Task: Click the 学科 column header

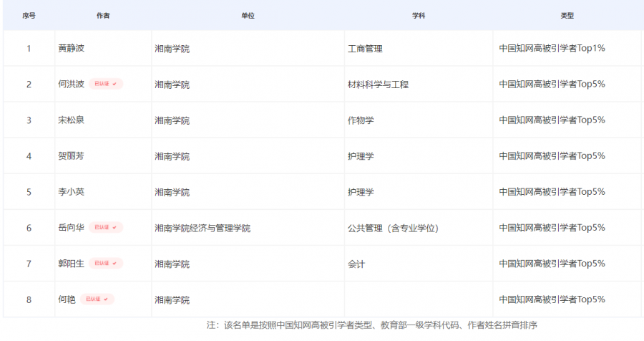Action: click(x=419, y=15)
